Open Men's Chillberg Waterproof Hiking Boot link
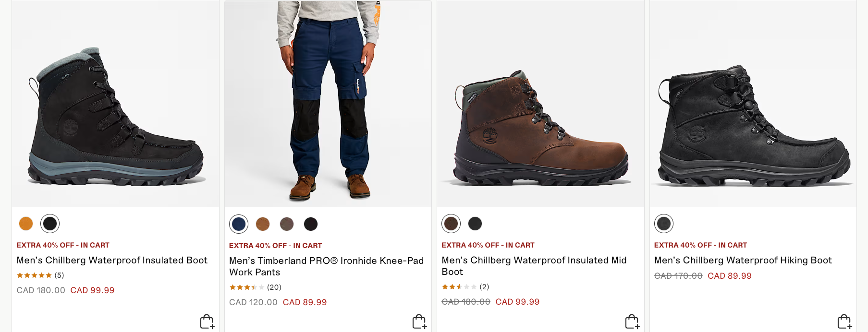This screenshot has height=332, width=868. (x=743, y=261)
